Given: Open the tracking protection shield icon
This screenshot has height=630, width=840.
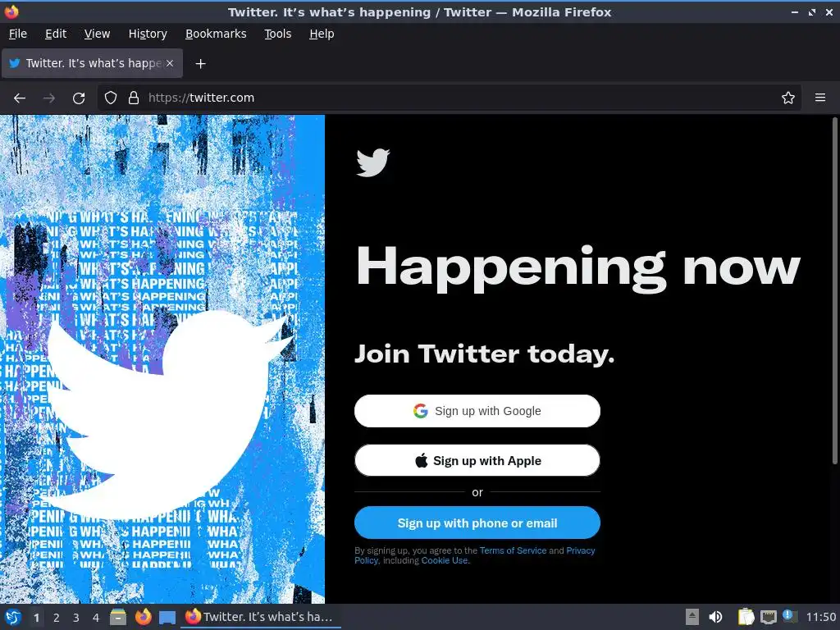Looking at the screenshot, I should [x=111, y=98].
